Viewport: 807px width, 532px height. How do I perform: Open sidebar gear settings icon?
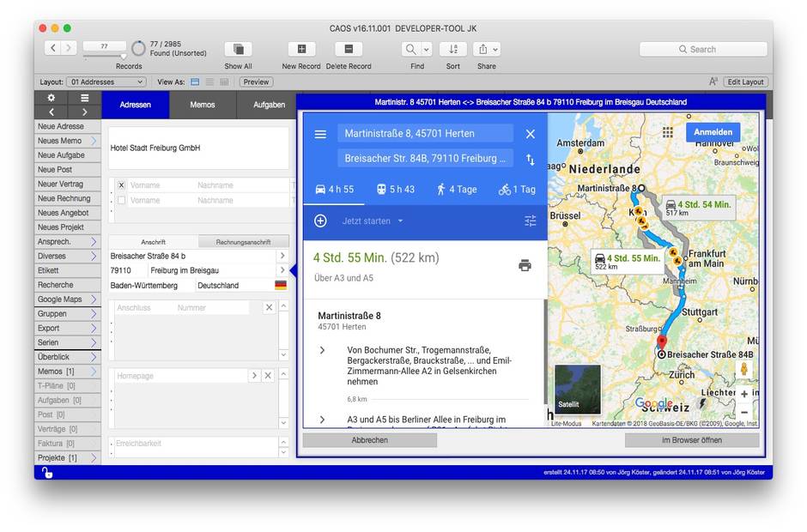point(51,98)
